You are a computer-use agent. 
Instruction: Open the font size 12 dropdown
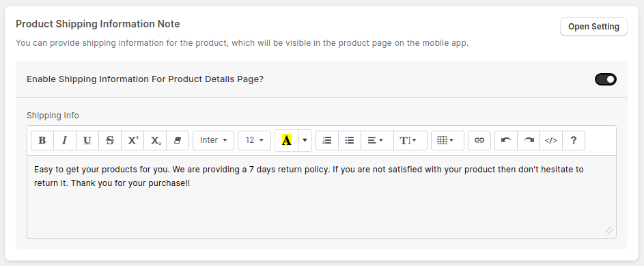(x=254, y=140)
